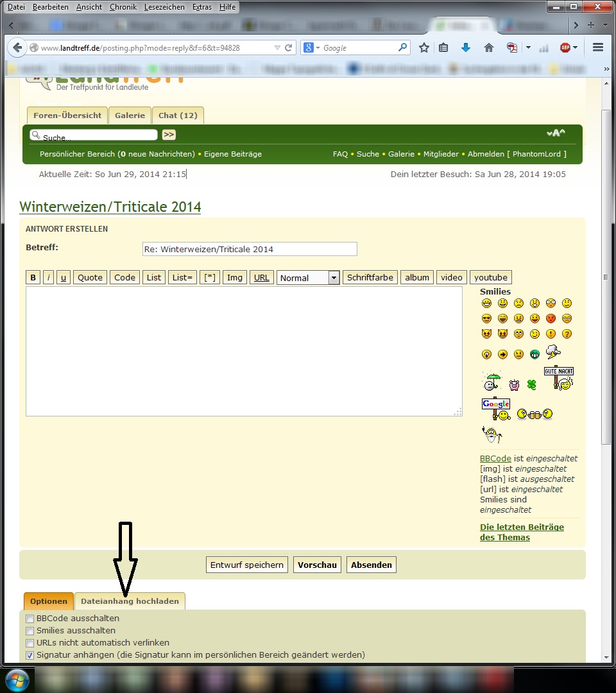Viewport: 616px width, 693px height.
Task: Insert the Gute Nacht sign smiley
Action: coord(559,379)
